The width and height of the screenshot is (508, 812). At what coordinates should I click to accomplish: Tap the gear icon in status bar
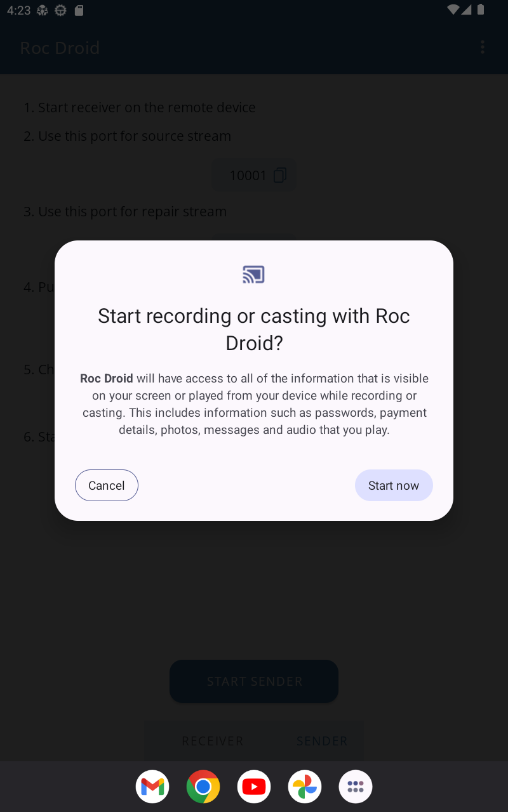pyautogui.click(x=61, y=10)
